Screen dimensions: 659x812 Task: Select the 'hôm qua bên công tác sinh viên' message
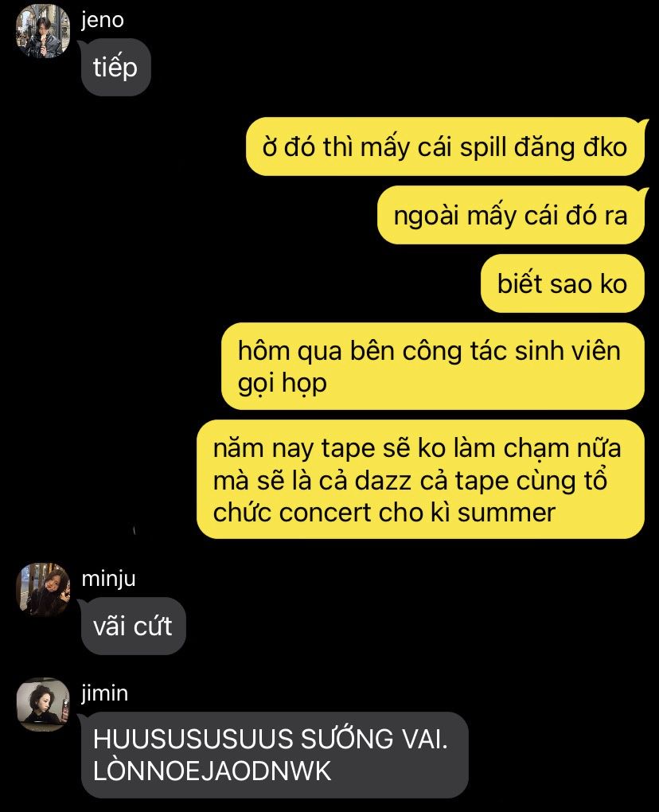(432, 366)
